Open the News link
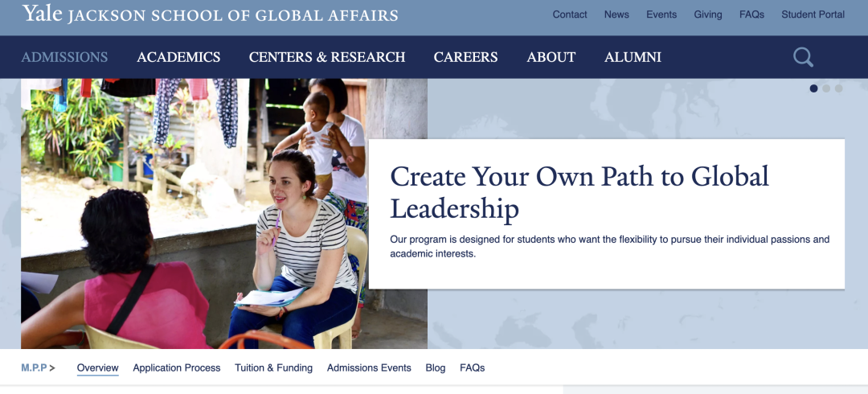The height and width of the screenshot is (394, 868). tap(616, 14)
